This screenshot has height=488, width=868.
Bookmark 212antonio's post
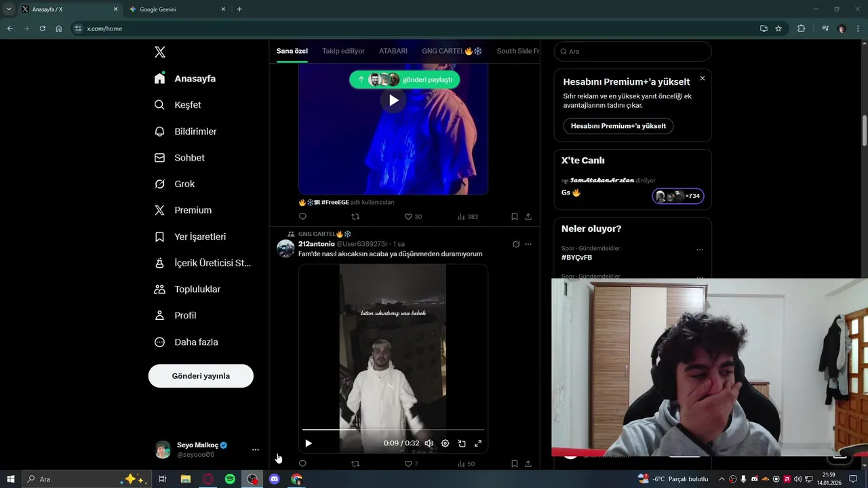point(514,464)
